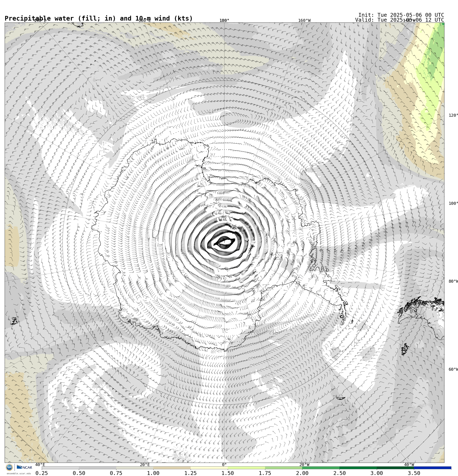This screenshot has width=458, height=476.
Task: Click the 0.75 colorbar tick value
Action: [116, 473]
